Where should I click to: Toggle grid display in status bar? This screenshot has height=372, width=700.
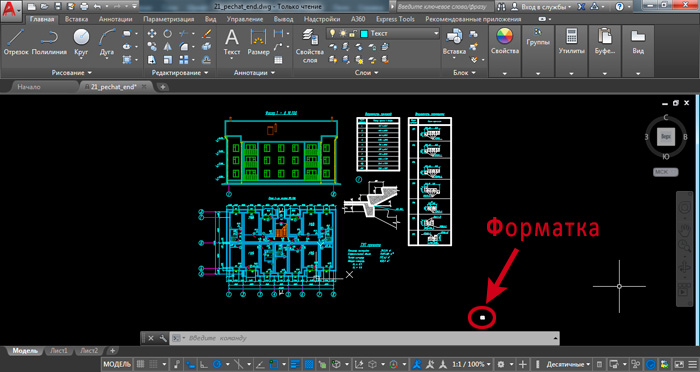click(x=140, y=364)
